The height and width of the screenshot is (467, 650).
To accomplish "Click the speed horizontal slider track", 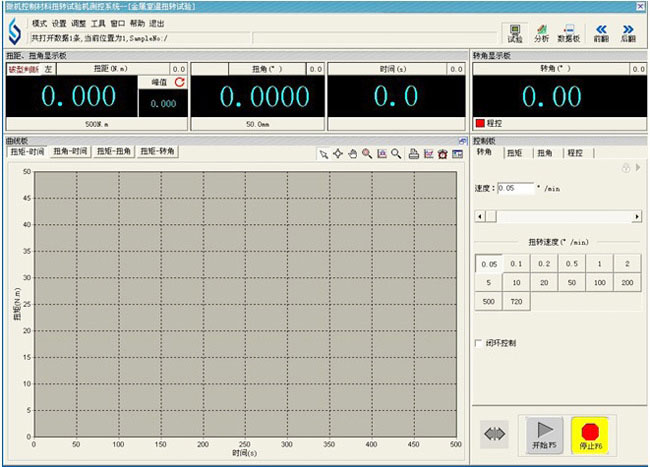I will (x=558, y=215).
